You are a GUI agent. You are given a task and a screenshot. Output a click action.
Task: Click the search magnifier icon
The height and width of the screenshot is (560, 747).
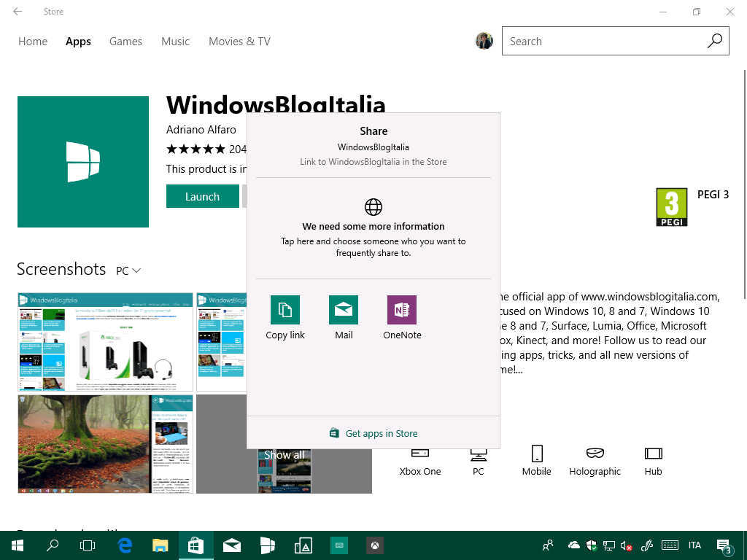715,41
